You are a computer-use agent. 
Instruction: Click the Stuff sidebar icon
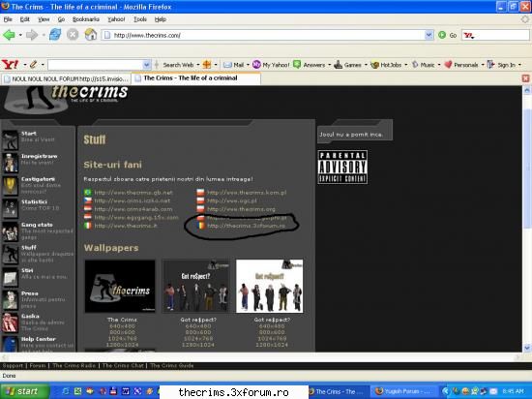point(11,254)
